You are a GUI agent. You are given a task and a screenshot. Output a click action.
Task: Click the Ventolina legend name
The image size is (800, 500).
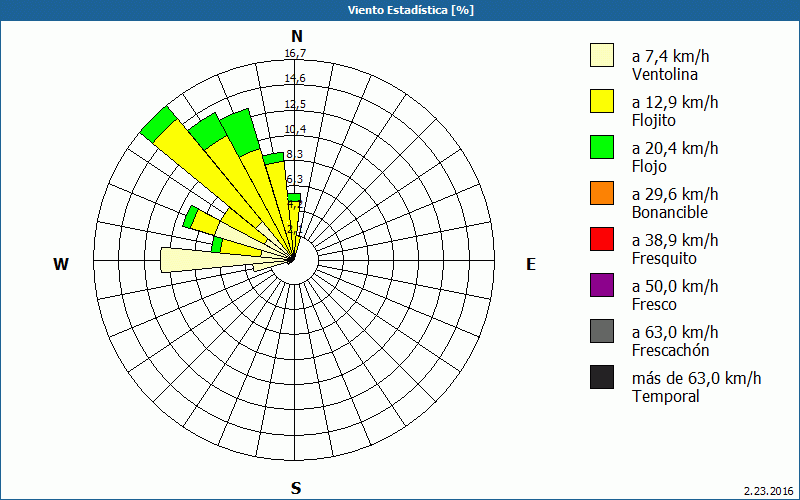pyautogui.click(x=665, y=74)
